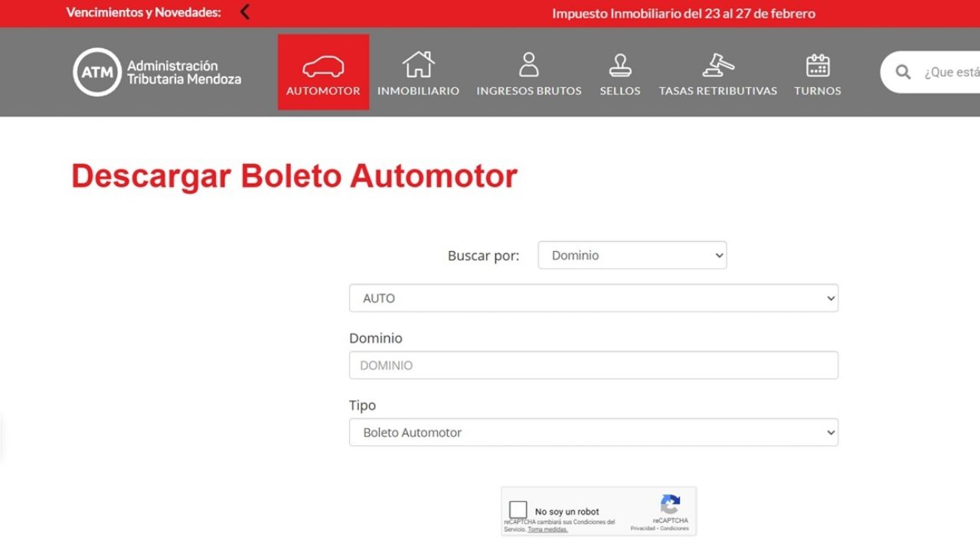
Task: Click the magnifying glass search icon
Action: point(903,73)
